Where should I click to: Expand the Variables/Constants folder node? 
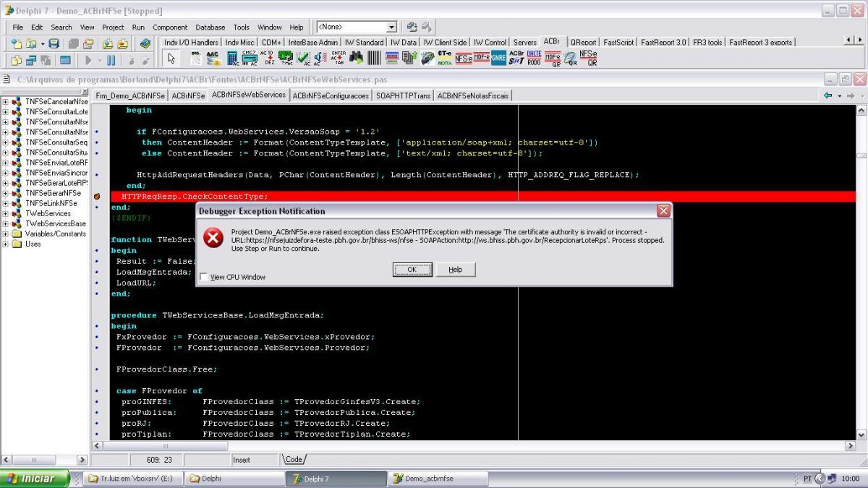pyautogui.click(x=6, y=234)
